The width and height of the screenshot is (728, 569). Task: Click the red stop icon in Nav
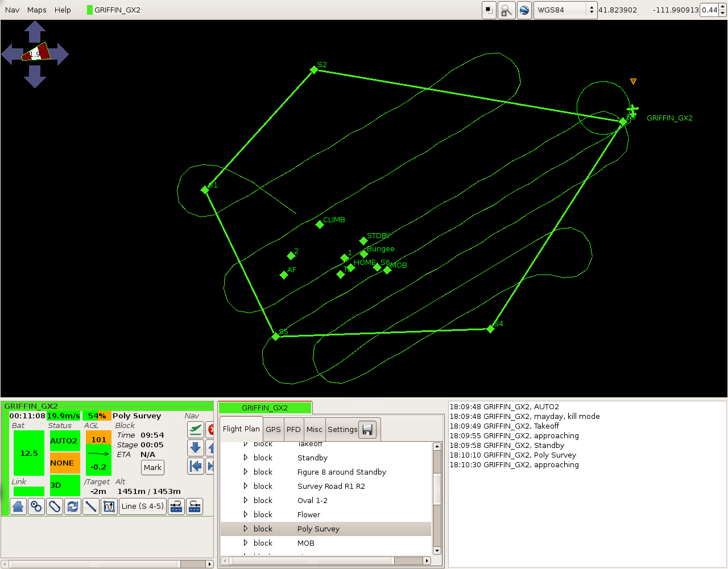(x=210, y=429)
